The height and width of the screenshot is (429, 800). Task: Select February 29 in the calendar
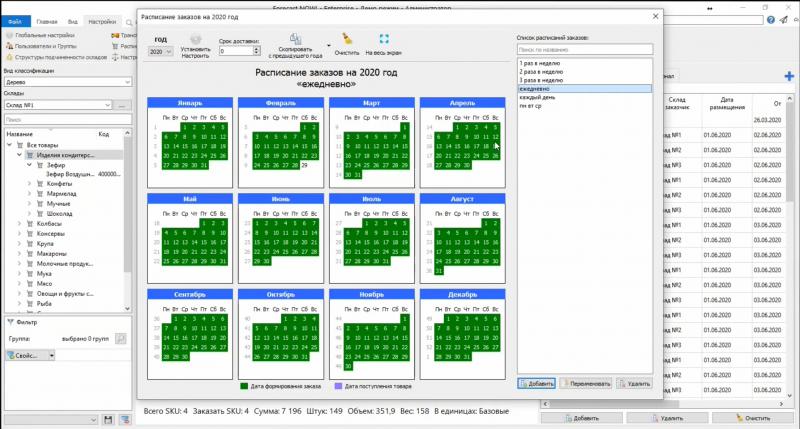(x=302, y=164)
